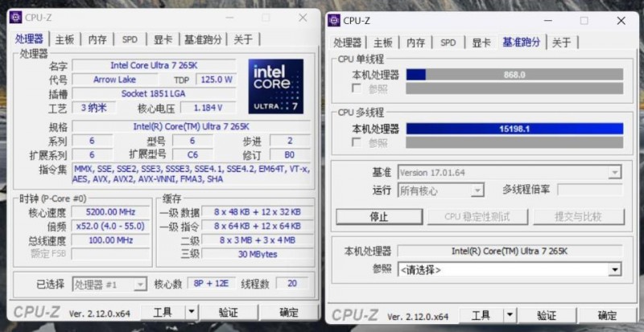The width and height of the screenshot is (644, 332).
Task: Close the right CPU-Z window
Action: (621, 21)
